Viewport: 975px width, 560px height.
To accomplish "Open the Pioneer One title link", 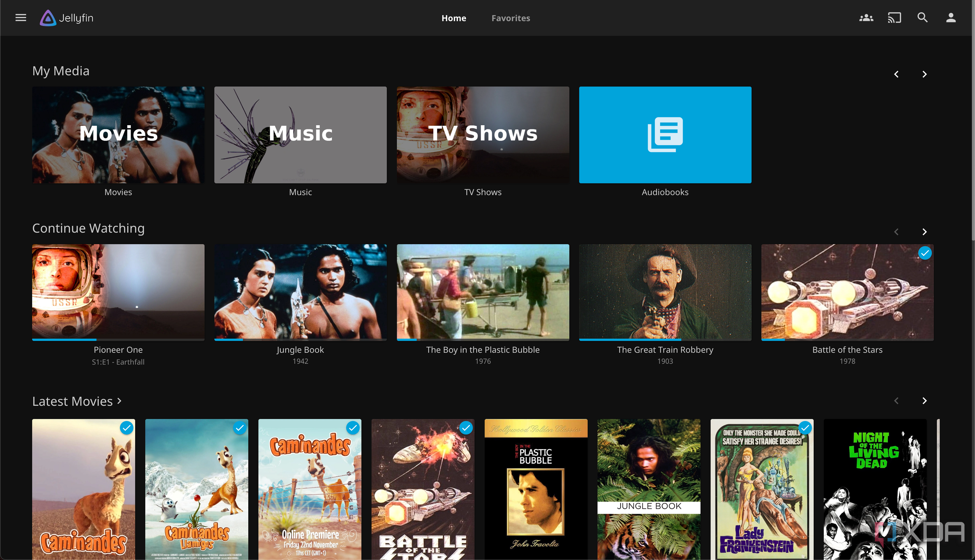I will pos(118,350).
